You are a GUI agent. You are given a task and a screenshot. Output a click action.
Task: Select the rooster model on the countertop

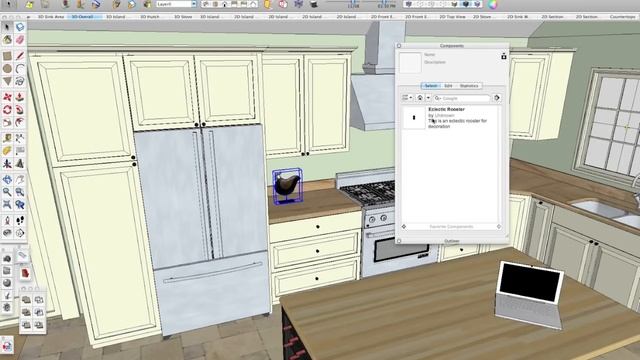tap(287, 187)
